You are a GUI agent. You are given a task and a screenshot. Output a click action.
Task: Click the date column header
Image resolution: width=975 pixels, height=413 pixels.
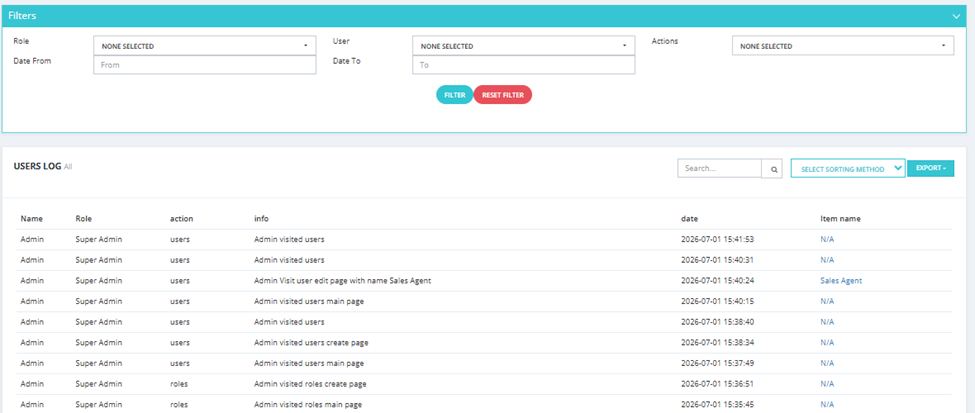690,219
